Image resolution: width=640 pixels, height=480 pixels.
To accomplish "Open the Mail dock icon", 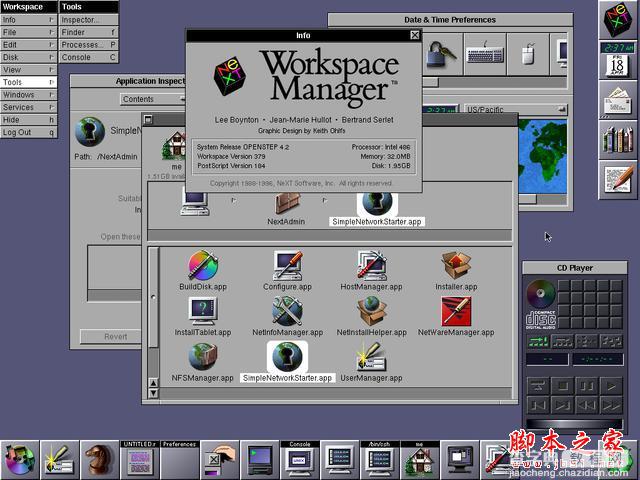I will (618, 100).
